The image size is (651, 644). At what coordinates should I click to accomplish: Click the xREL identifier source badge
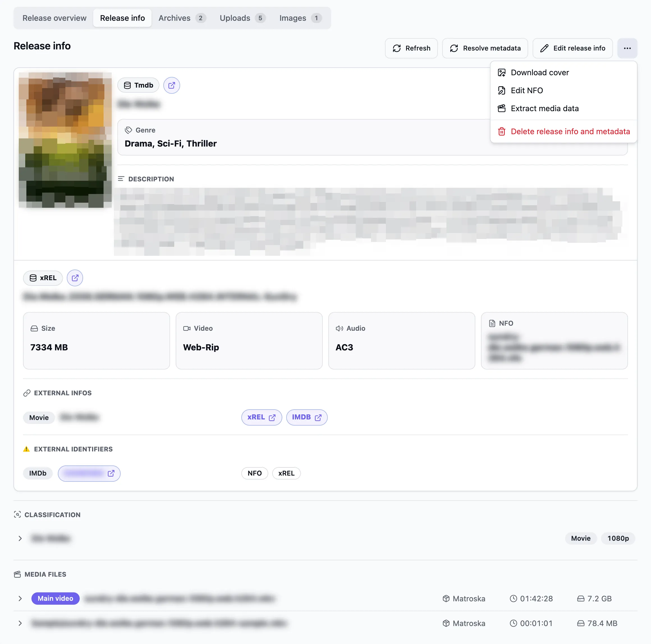pyautogui.click(x=286, y=473)
